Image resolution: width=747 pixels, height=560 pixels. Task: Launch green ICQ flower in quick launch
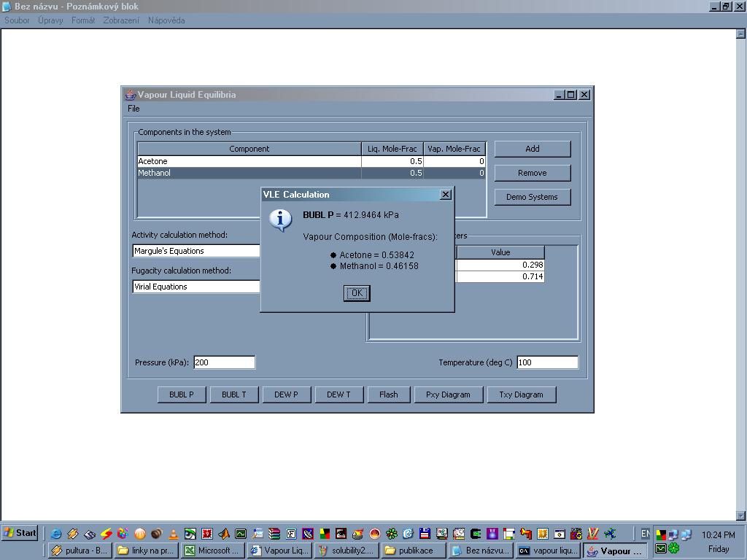coord(392,533)
